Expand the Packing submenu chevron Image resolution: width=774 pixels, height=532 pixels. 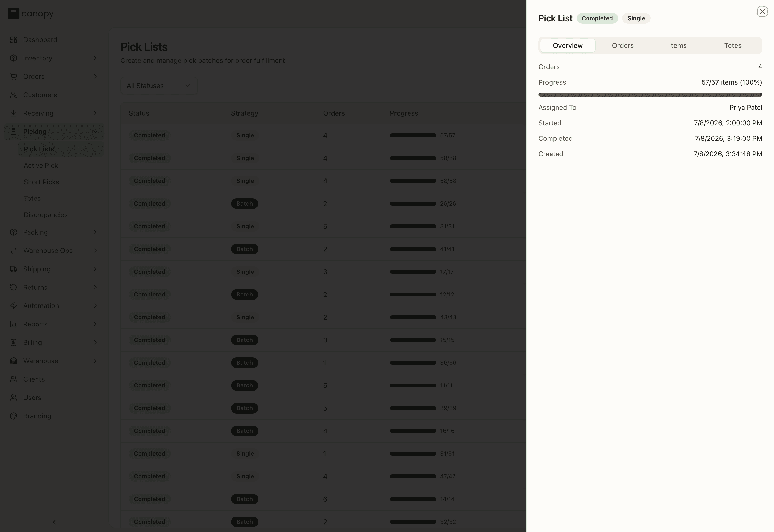tap(95, 232)
